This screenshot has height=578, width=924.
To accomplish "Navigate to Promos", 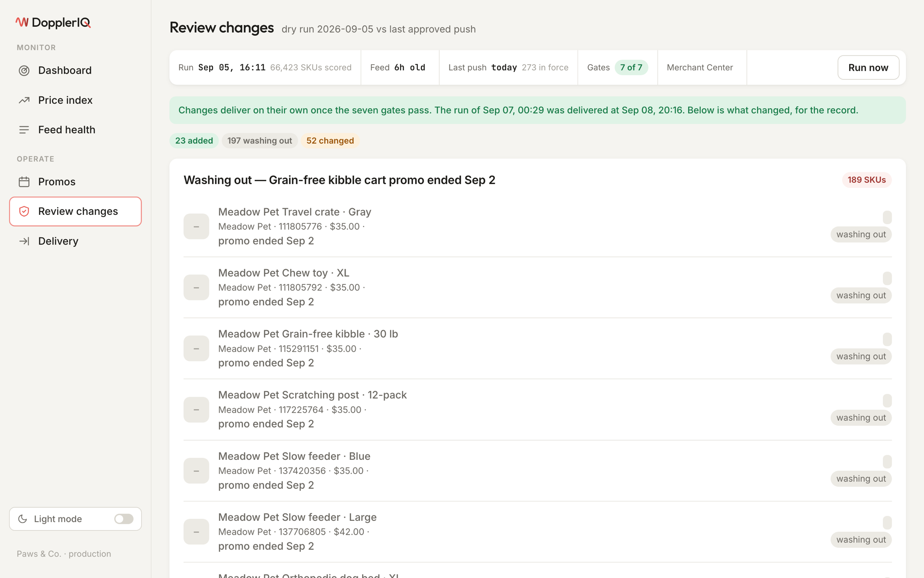I will 76,182.
